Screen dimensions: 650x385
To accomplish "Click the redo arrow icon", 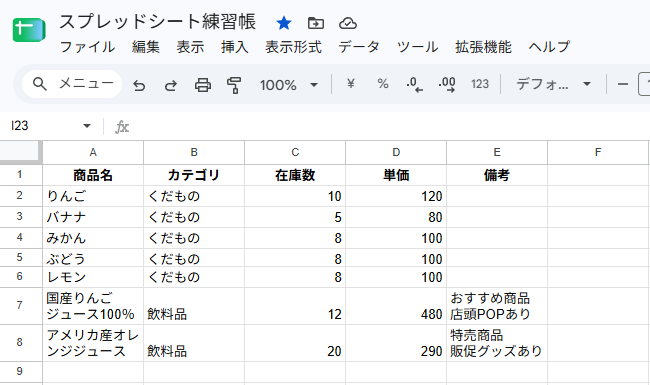I will (170, 85).
